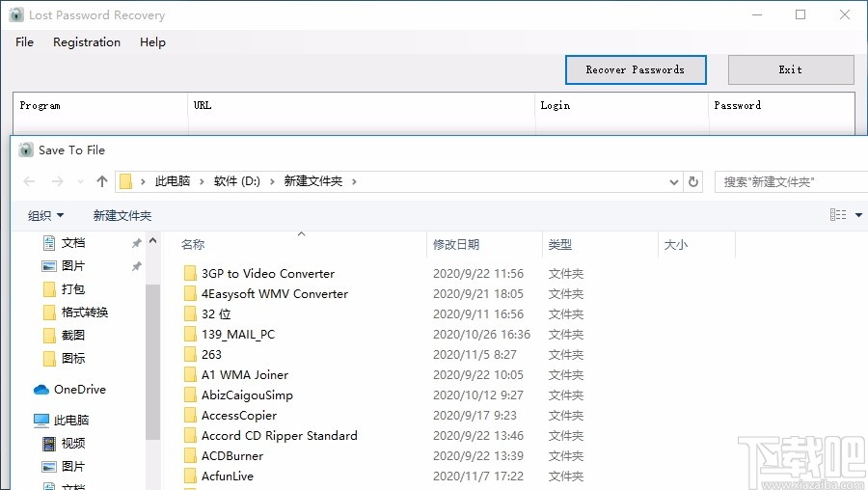Sort by the 名称 column header
This screenshot has width=868, height=490.
193,244
